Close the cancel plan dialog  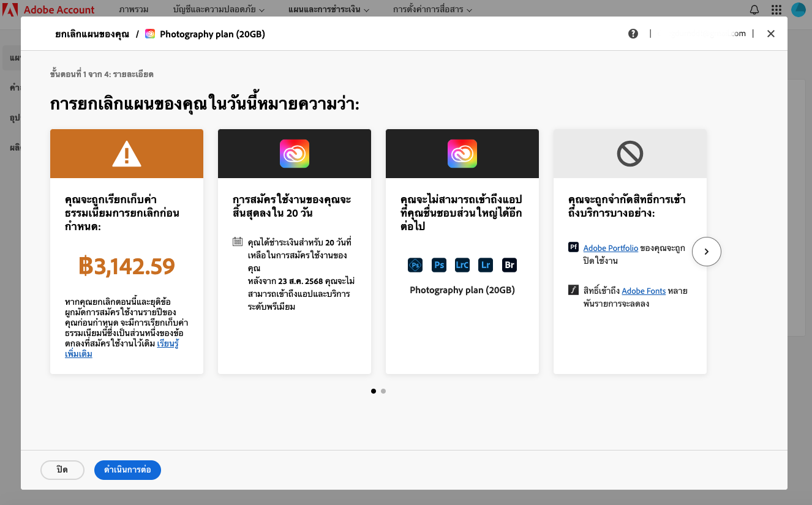(771, 34)
